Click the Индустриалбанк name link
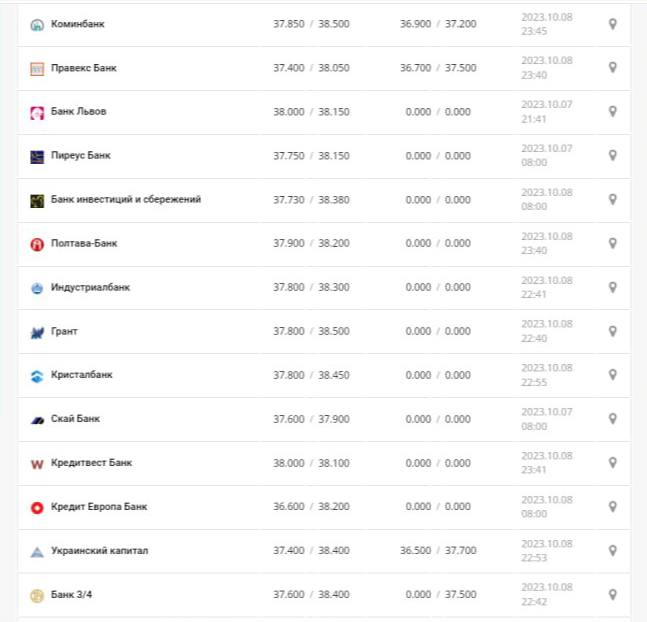 (x=90, y=288)
